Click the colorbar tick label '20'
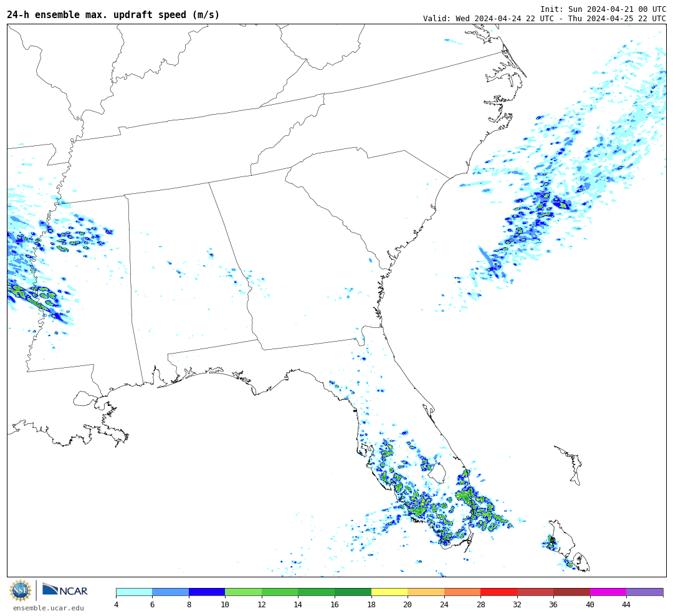Viewport: 673px width, 616px height. (408, 605)
